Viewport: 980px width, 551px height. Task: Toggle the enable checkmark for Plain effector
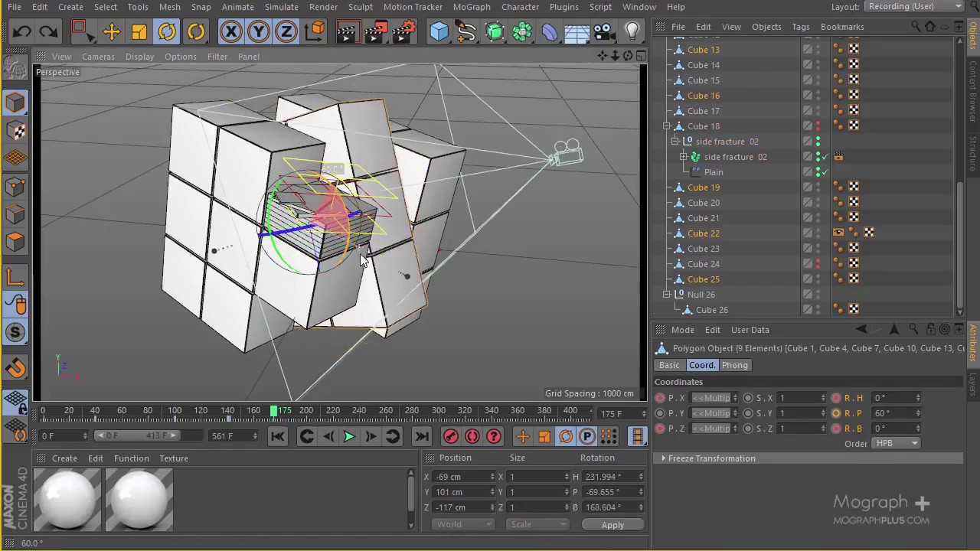coord(825,172)
